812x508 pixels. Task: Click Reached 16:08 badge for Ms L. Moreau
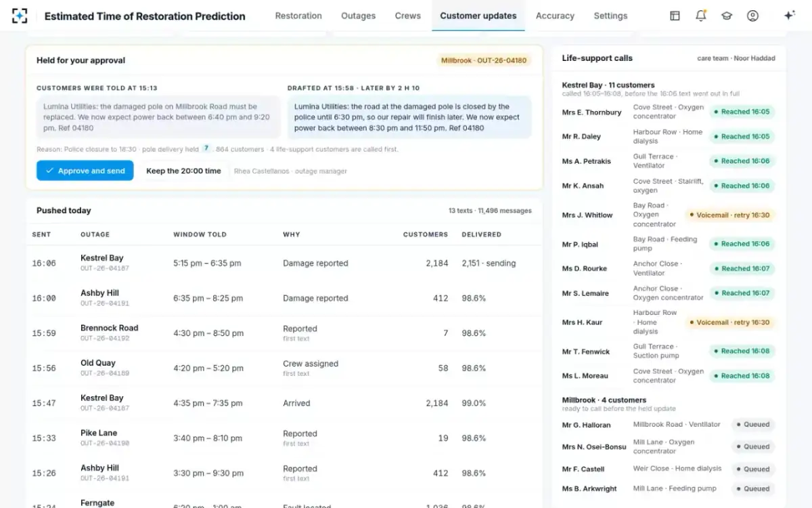(742, 376)
